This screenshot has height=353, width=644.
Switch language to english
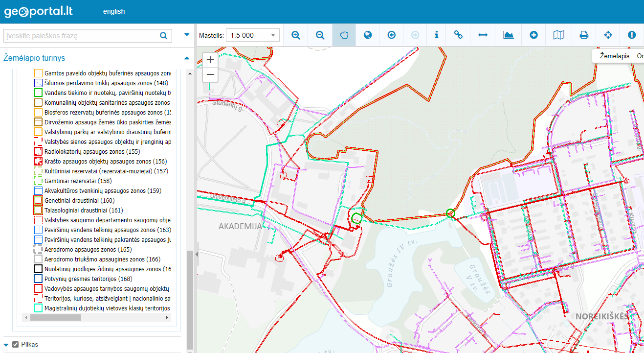pos(114,11)
